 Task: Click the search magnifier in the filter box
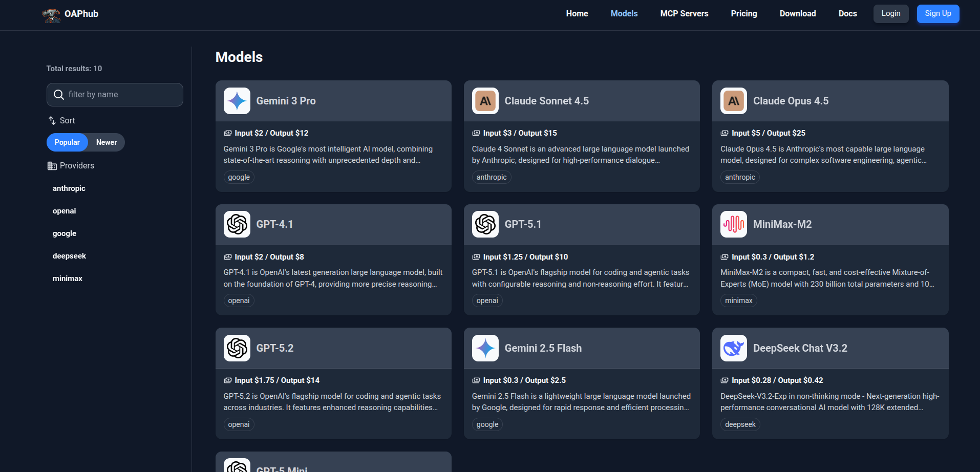[x=58, y=94]
